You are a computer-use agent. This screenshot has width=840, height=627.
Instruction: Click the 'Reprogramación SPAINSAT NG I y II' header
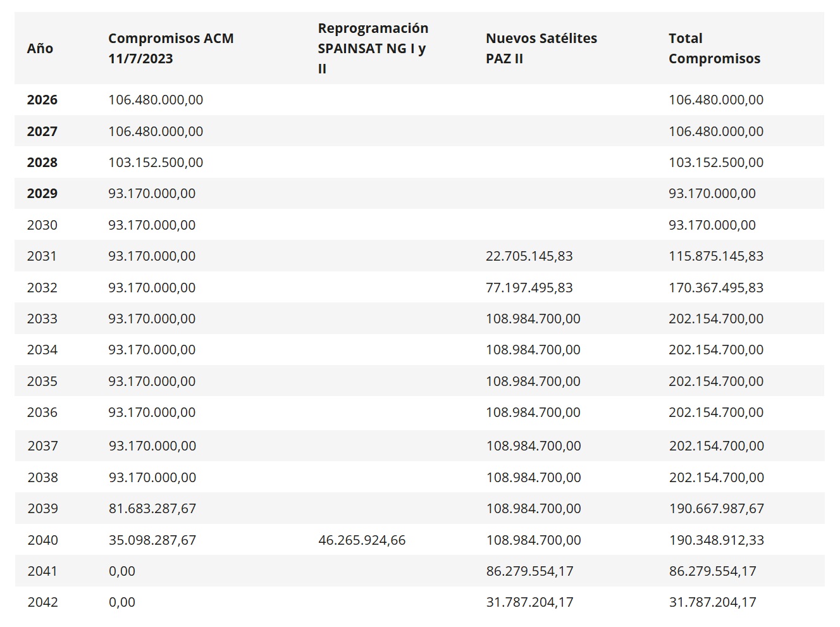(373, 49)
